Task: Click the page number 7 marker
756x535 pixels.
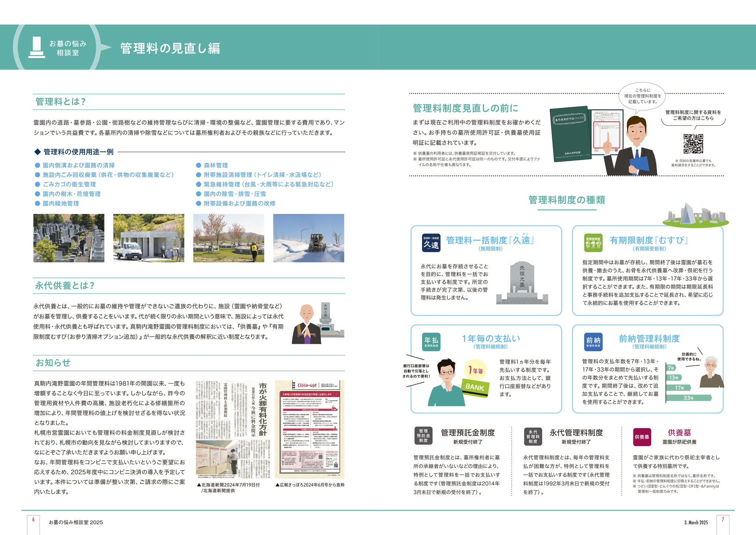Action: [723, 519]
